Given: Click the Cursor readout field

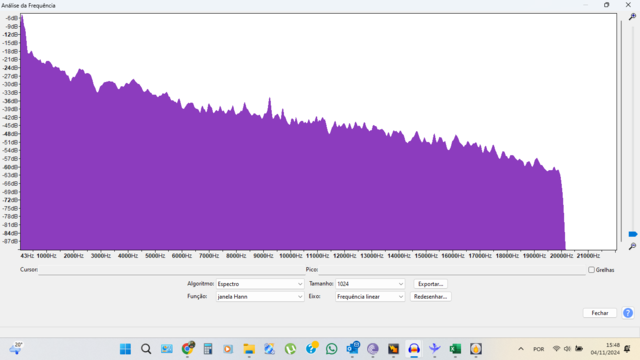Looking at the screenshot, I should pos(171,270).
